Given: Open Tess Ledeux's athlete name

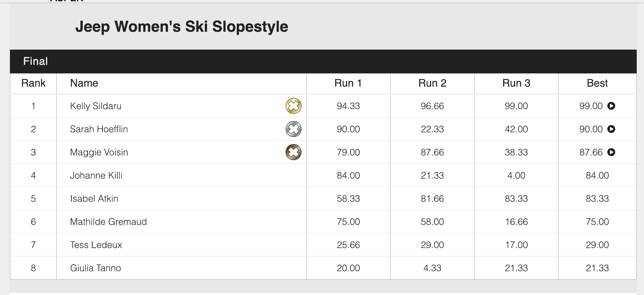Looking at the screenshot, I should [96, 245].
